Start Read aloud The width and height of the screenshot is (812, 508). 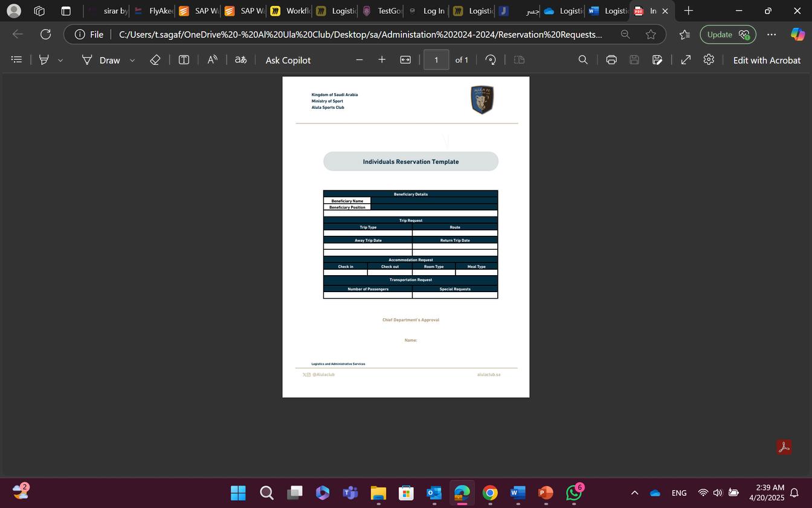[x=212, y=60]
